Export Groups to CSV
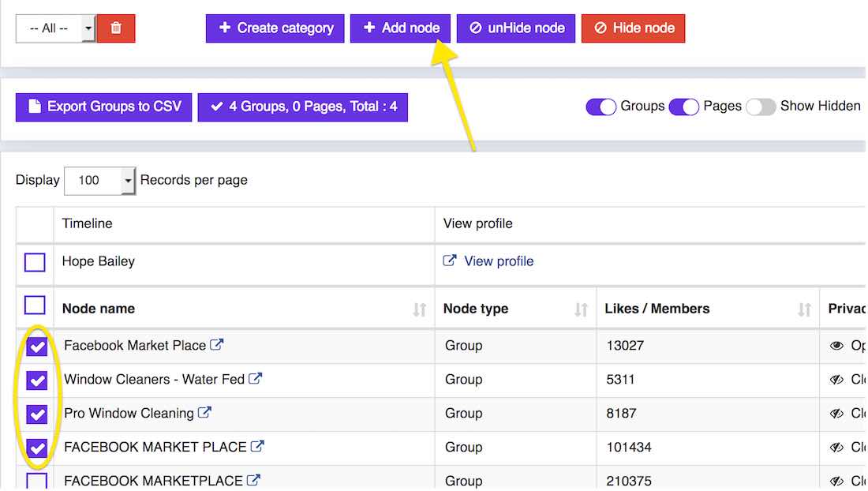 coord(103,107)
